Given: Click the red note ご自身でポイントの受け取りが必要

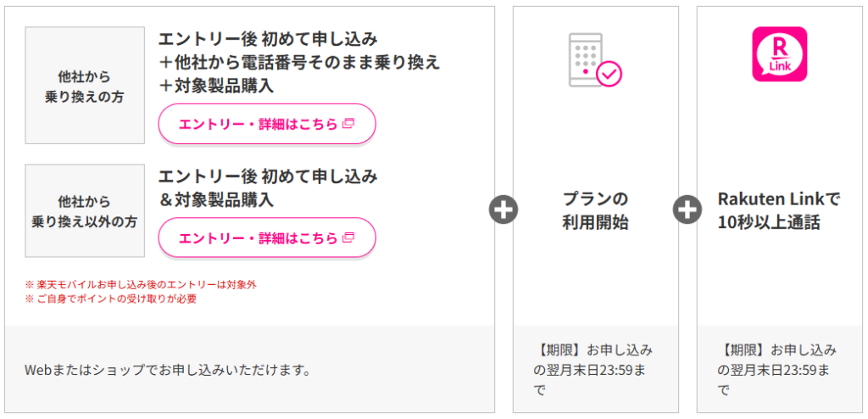Looking at the screenshot, I should pyautogui.click(x=111, y=299).
